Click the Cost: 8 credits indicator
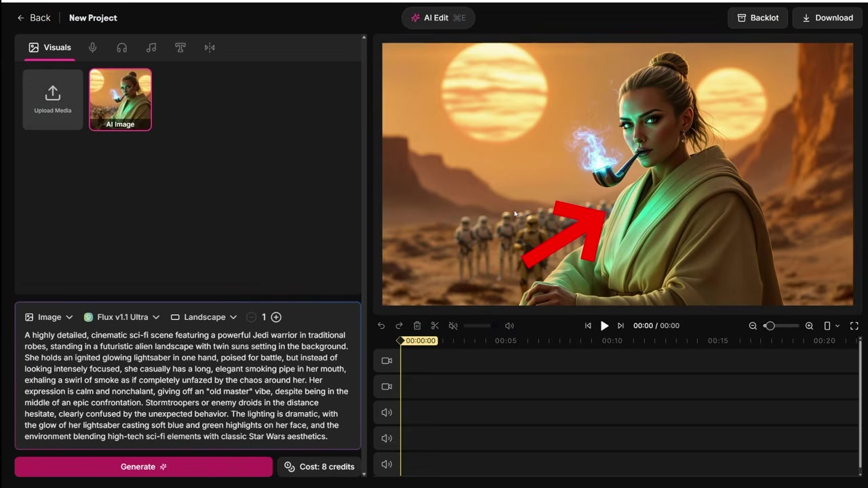 319,466
